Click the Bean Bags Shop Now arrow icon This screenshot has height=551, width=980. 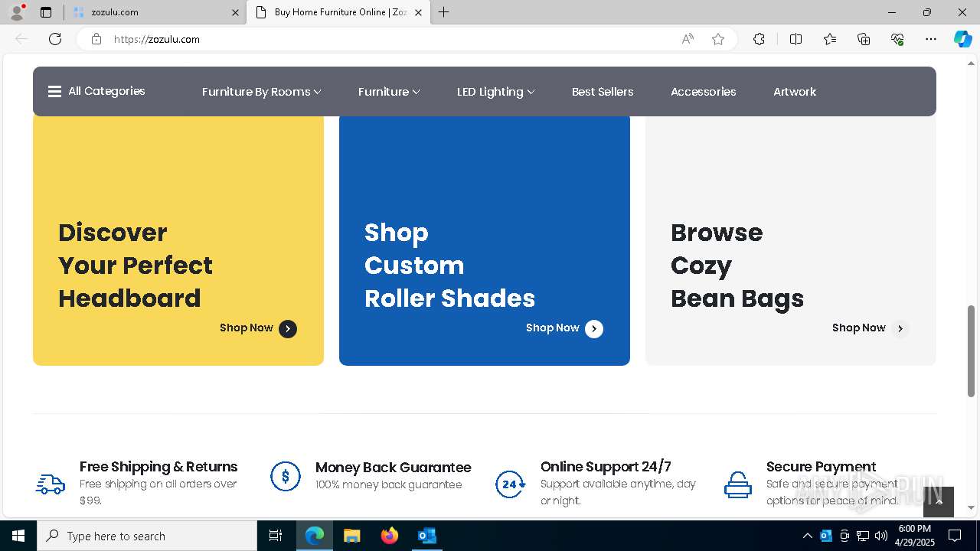pyautogui.click(x=900, y=329)
